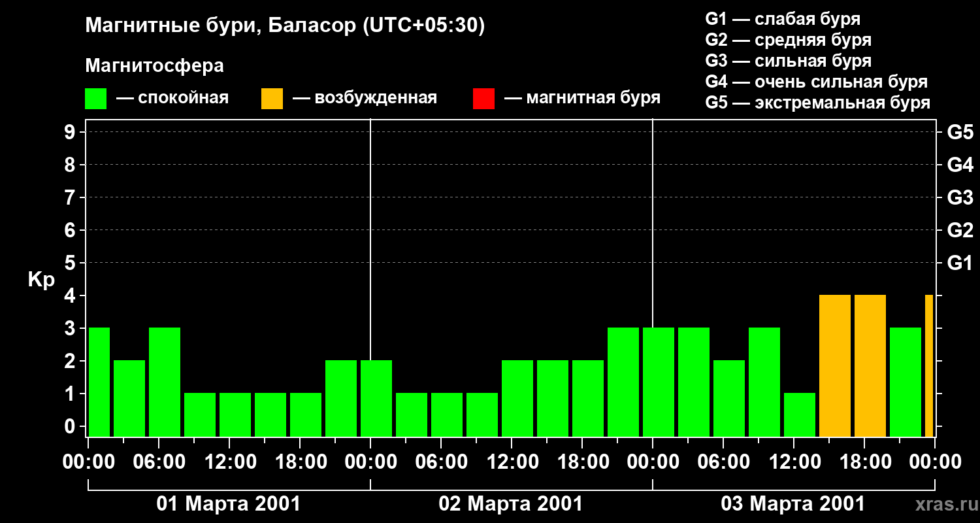Click the Магнитосфера heading
Image resolution: width=980 pixels, height=523 pixels.
[154, 66]
